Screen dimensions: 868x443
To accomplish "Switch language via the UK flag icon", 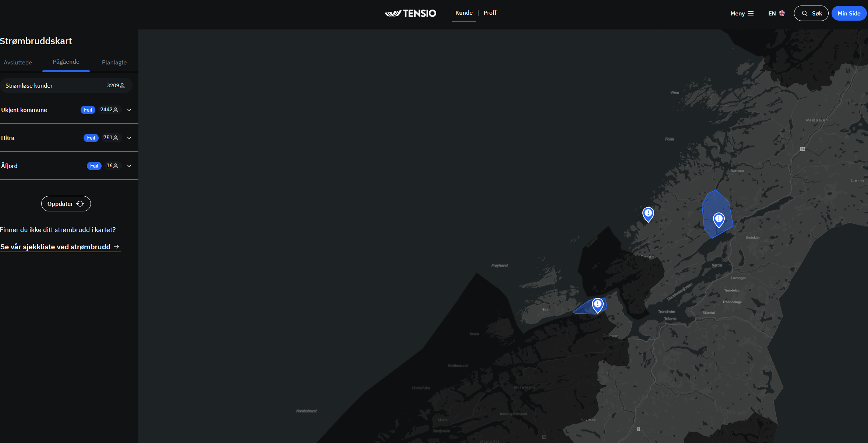I will tap(782, 13).
